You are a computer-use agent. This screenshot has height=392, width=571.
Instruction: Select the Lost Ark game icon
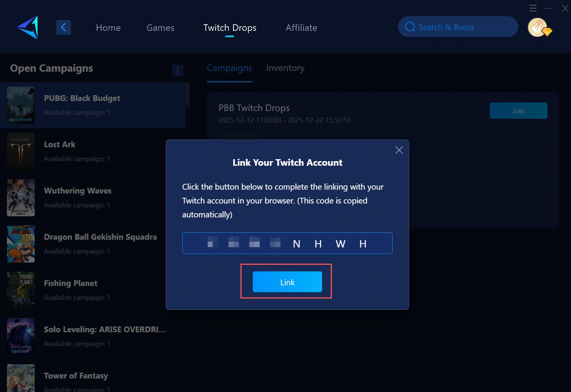point(21,151)
